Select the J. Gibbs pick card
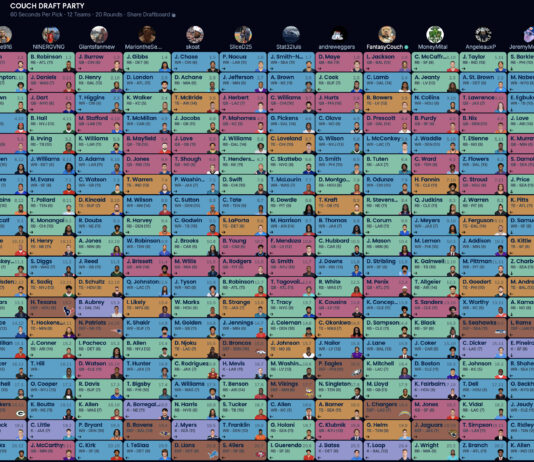The image size is (534, 462). [x=147, y=62]
